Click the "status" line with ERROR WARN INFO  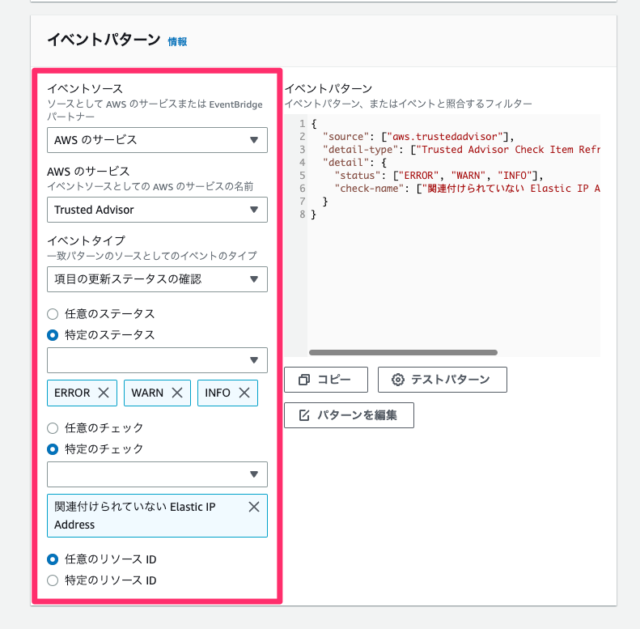click(439, 176)
